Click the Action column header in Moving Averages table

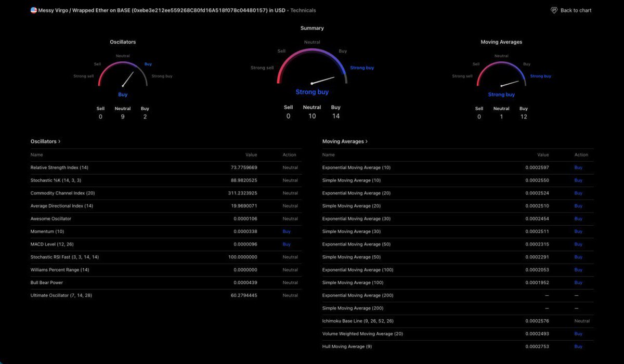581,154
